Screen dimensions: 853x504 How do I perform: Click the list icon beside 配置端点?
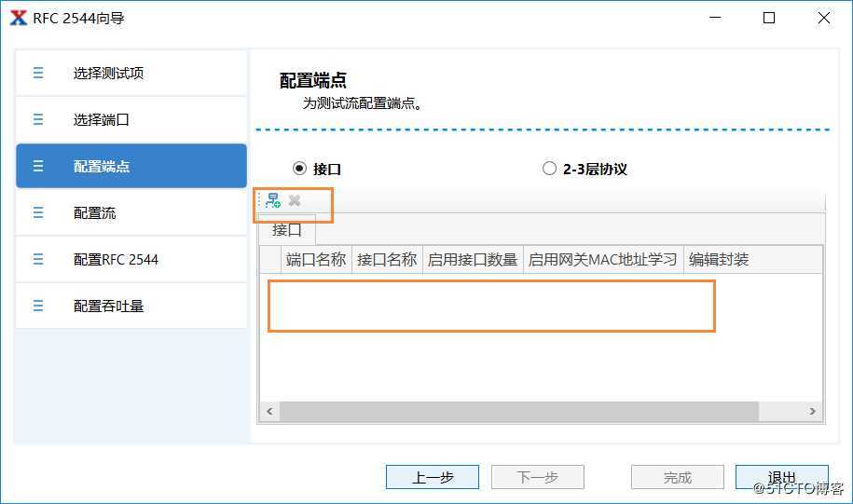(x=38, y=166)
